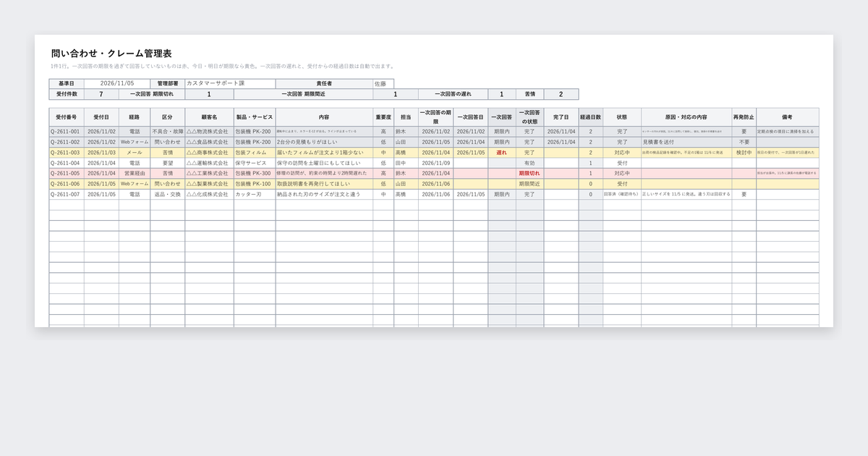Click the 責任者 value "佐藤"
Viewport: 868px width, 456px height.
[x=384, y=84]
